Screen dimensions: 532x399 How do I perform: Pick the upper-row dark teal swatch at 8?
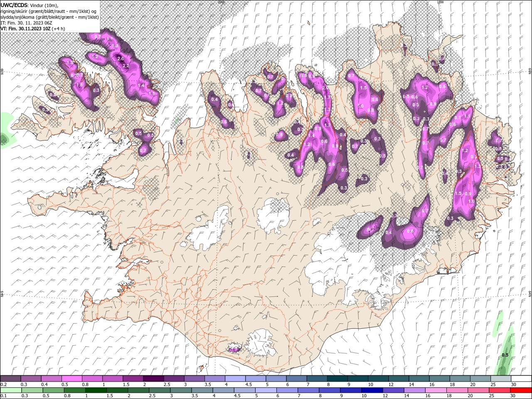click(x=337, y=379)
